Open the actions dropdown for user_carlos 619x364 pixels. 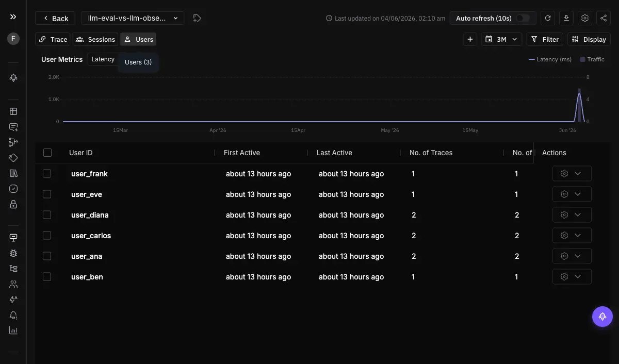[572, 236]
